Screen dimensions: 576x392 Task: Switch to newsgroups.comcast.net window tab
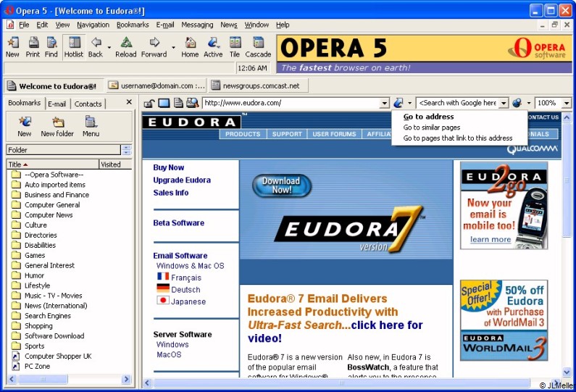[258, 86]
